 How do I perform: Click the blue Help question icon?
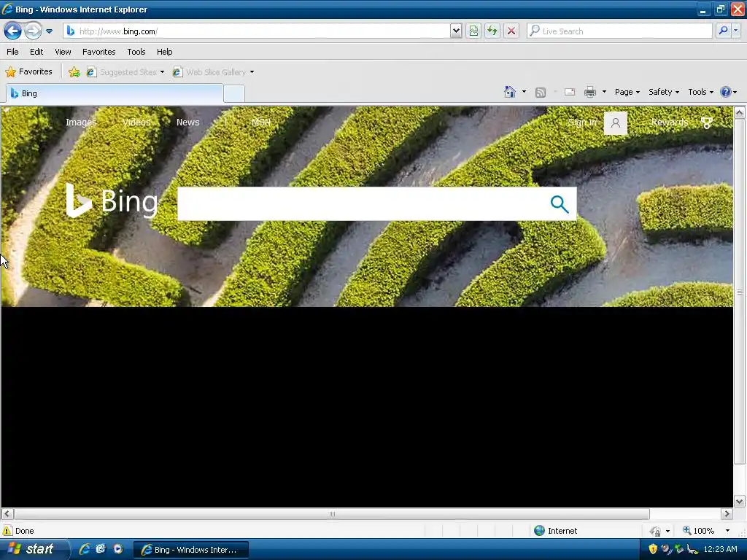point(726,92)
